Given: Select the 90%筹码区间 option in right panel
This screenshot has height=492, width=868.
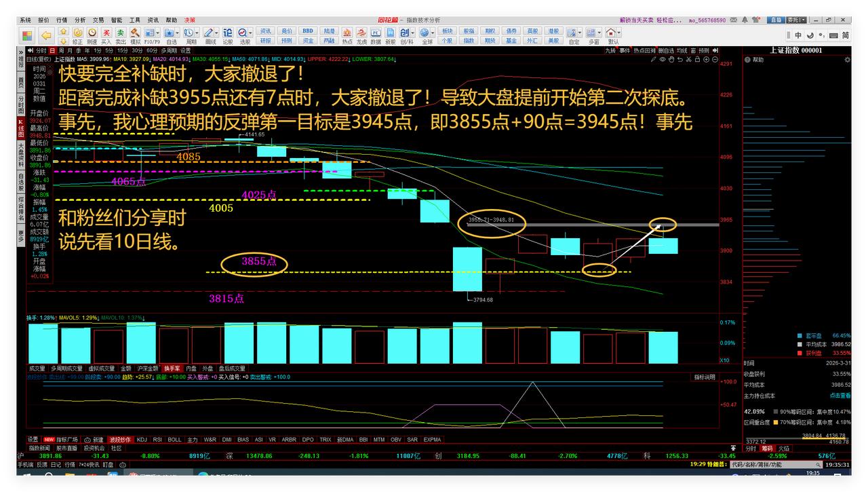Looking at the screenshot, I should pos(800,412).
